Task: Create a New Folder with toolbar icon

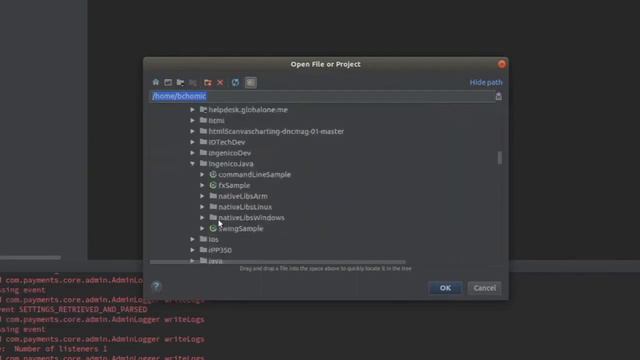Action: click(x=208, y=82)
